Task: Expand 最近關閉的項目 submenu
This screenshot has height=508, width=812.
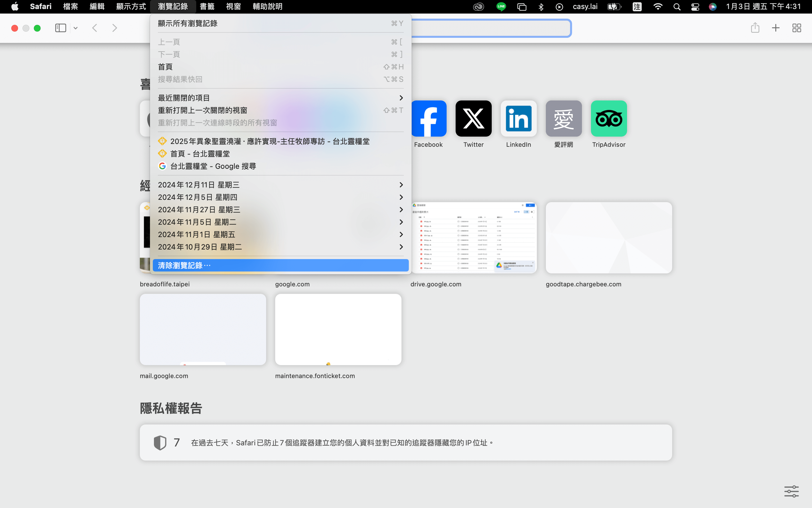Action: (281, 98)
